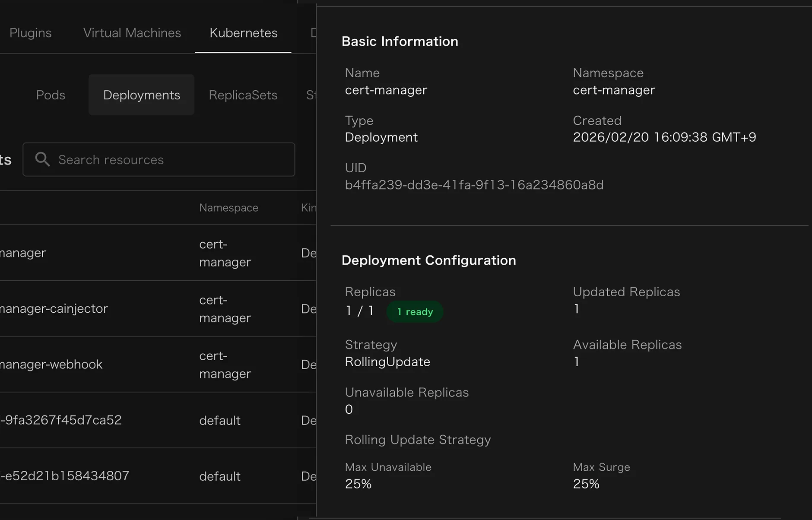The image size is (812, 520).
Task: Switch to ReplicaSets sub-tab
Action: click(x=243, y=95)
